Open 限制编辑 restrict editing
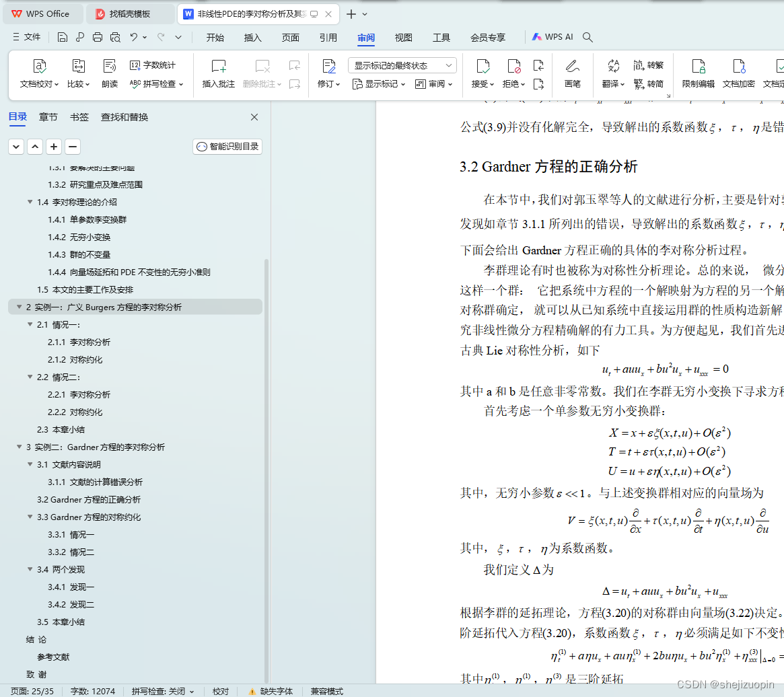 [x=699, y=73]
